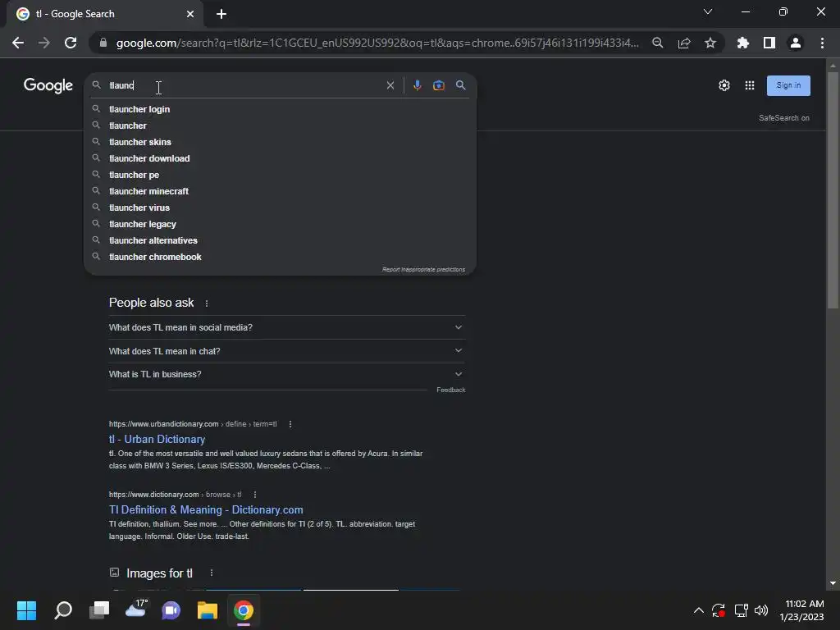Select the 'tlauncher skins' suggestion

click(281, 142)
